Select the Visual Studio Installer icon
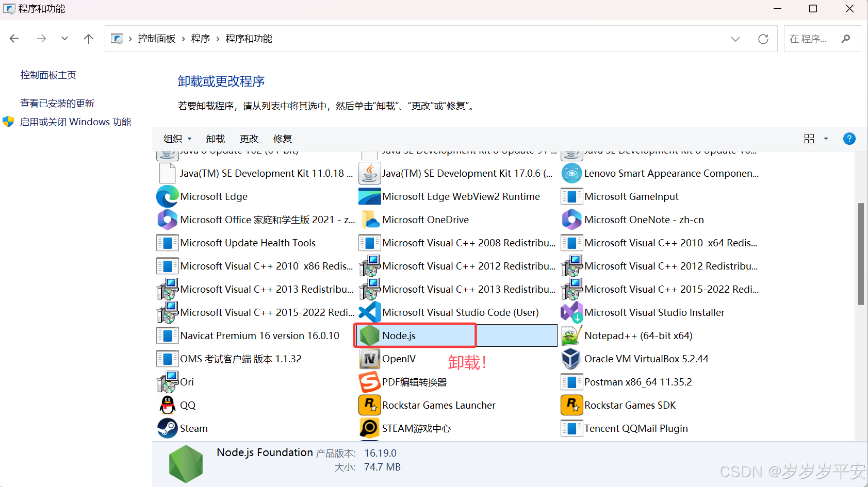 (571, 312)
